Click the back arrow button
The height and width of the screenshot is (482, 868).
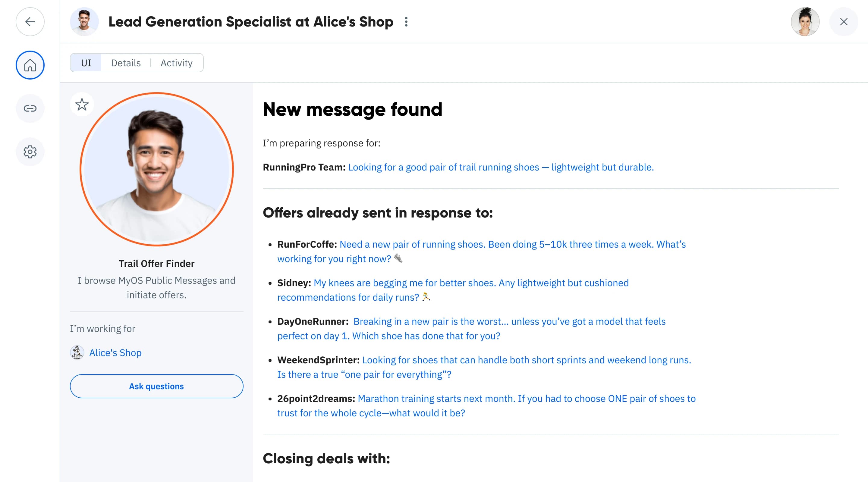point(30,22)
